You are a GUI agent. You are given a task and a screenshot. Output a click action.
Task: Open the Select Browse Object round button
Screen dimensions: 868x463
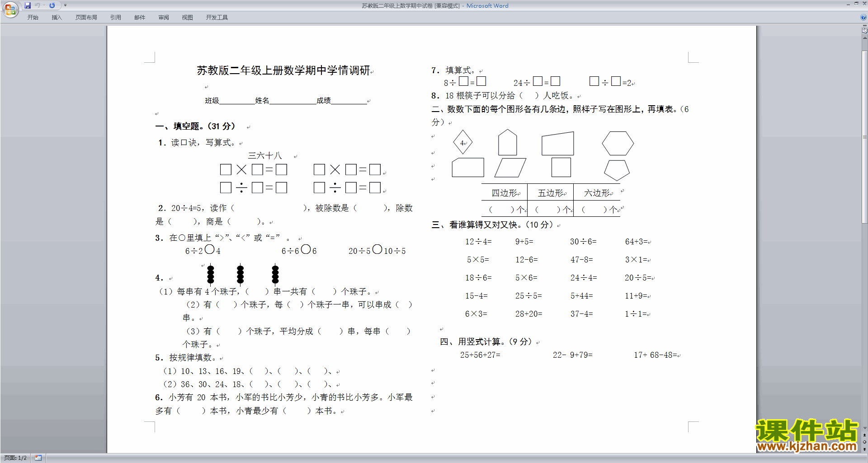pyautogui.click(x=865, y=442)
